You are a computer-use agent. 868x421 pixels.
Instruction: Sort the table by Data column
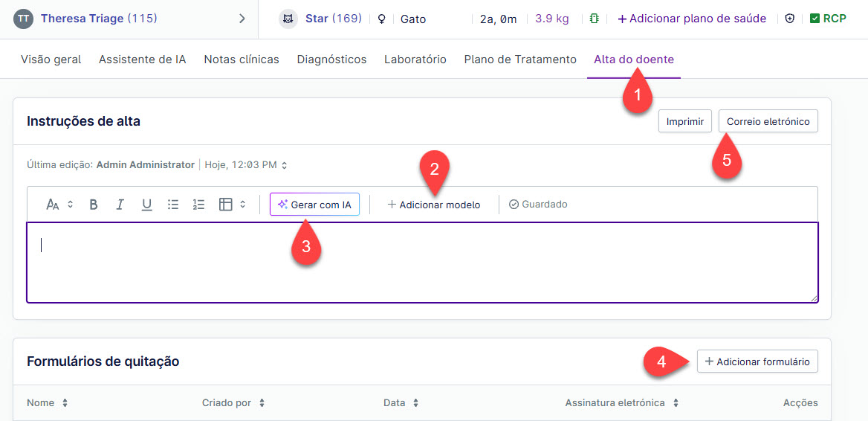(415, 402)
